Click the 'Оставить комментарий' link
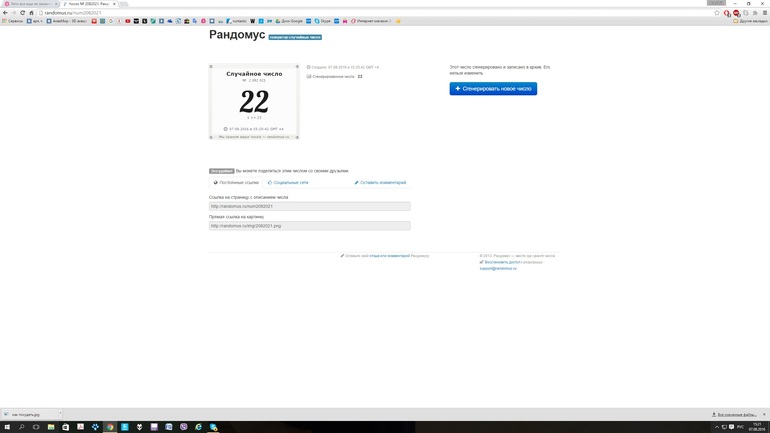This screenshot has width=770, height=433. point(381,183)
